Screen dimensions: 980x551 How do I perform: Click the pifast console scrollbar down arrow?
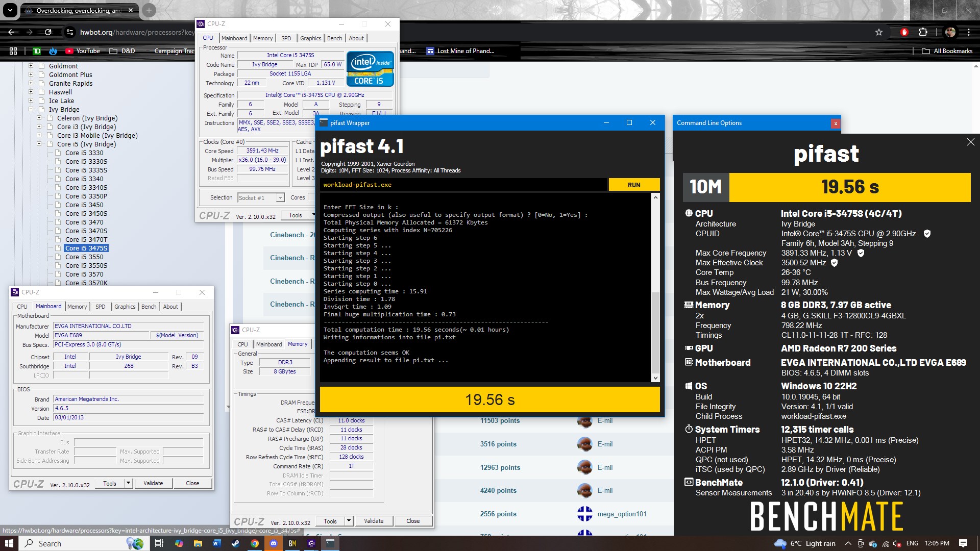[655, 378]
